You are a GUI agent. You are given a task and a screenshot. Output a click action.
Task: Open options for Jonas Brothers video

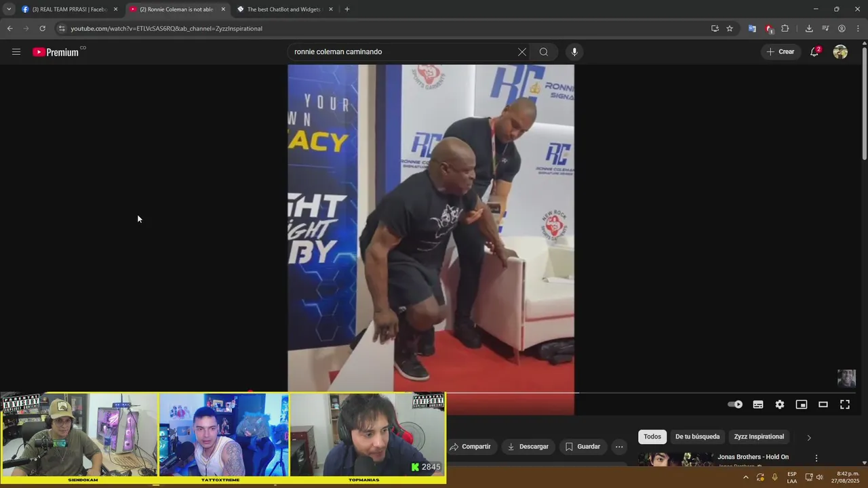tap(816, 458)
